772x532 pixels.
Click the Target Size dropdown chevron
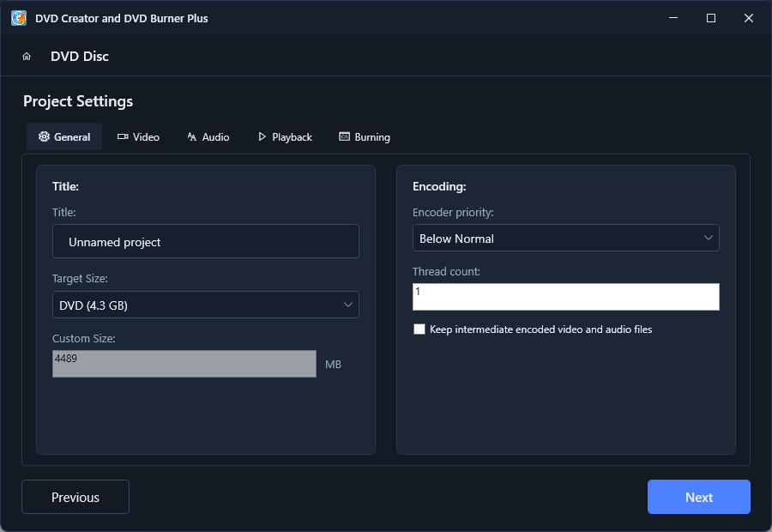tap(347, 305)
